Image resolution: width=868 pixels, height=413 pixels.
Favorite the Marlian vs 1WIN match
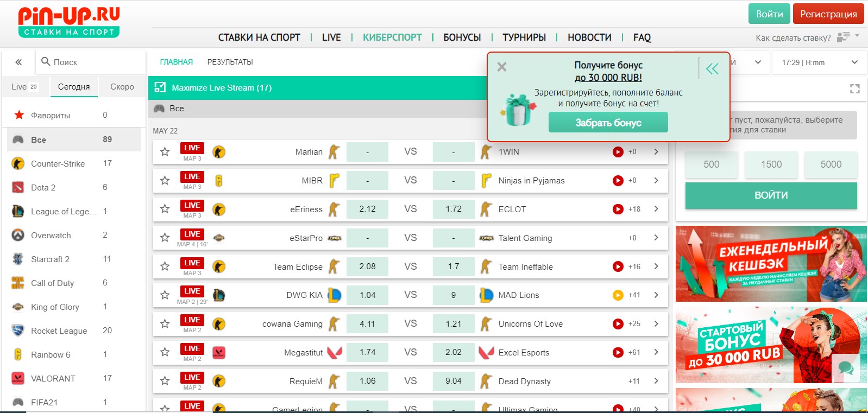165,152
